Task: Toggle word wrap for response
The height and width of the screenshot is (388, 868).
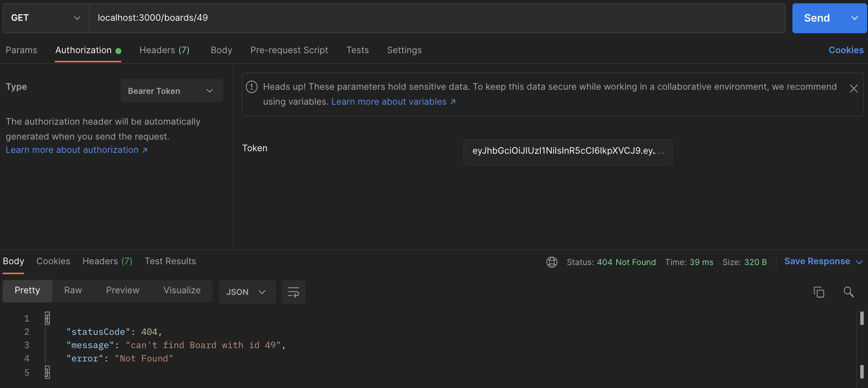Action: click(x=294, y=292)
